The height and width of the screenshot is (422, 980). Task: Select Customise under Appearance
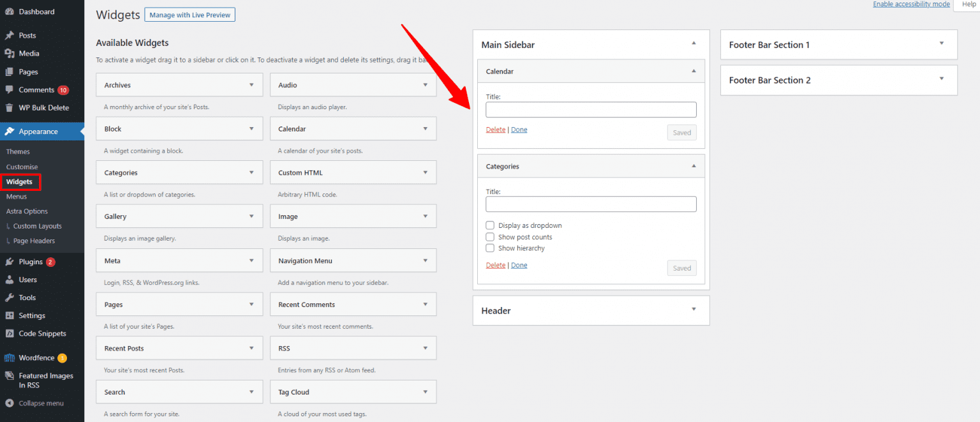[x=22, y=166]
